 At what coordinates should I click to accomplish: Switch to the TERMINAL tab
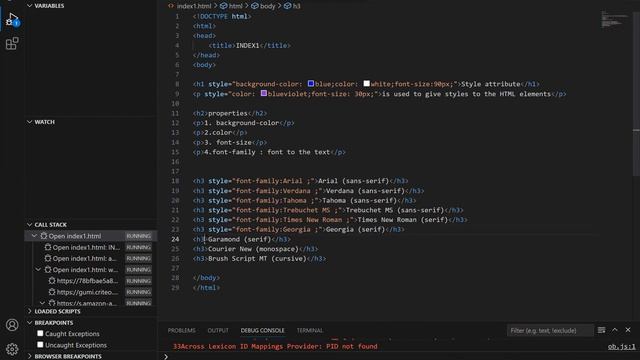[310, 330]
